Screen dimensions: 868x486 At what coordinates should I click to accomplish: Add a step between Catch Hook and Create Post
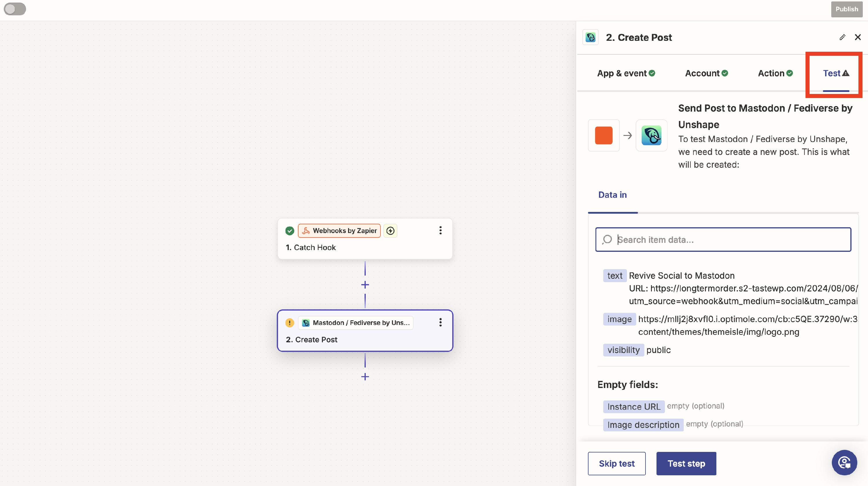click(x=365, y=285)
